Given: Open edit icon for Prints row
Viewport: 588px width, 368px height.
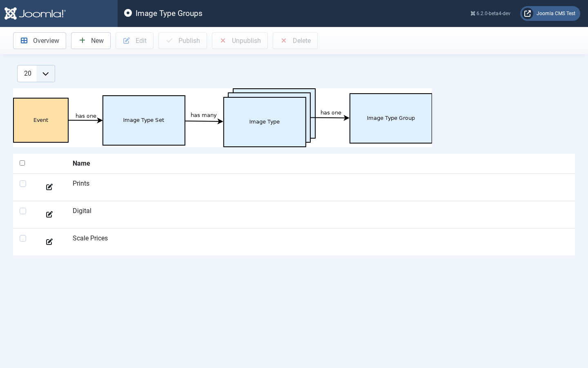Looking at the screenshot, I should 49,187.
